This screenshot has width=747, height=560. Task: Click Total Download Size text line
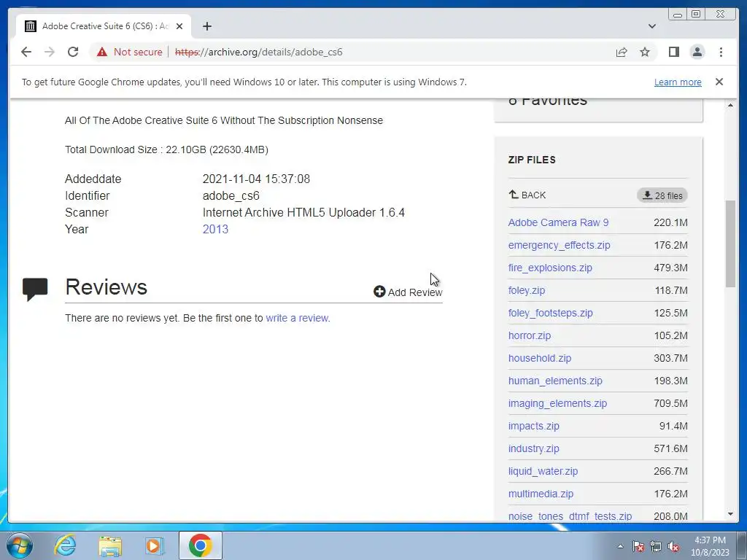(x=166, y=149)
